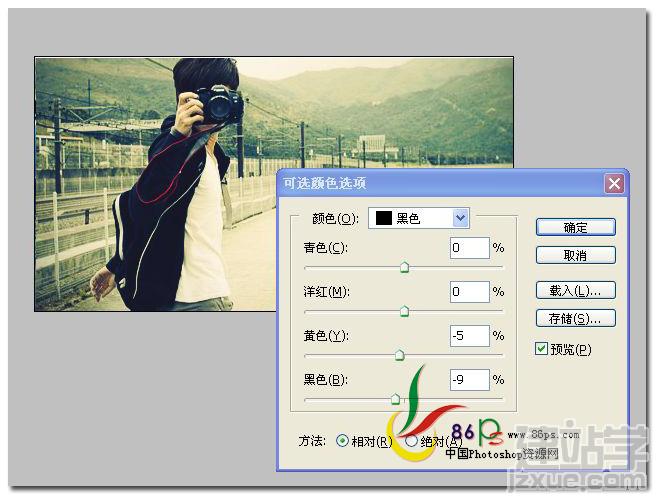Click the 存储(S)... save button

(x=575, y=319)
